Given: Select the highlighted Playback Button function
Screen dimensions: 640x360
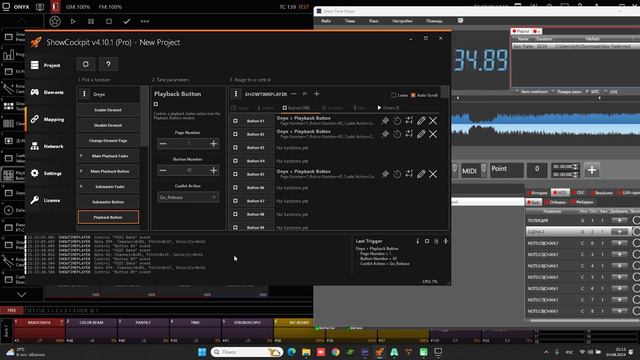Looking at the screenshot, I should point(108,217).
